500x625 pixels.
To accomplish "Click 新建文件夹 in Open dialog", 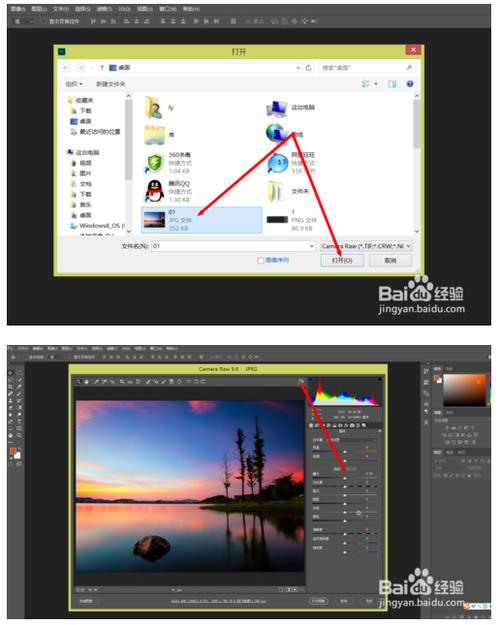I will click(x=110, y=84).
